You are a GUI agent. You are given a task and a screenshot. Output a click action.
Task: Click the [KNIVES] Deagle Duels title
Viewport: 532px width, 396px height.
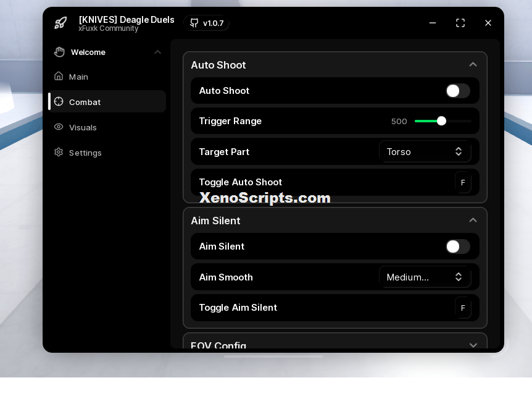127,20
